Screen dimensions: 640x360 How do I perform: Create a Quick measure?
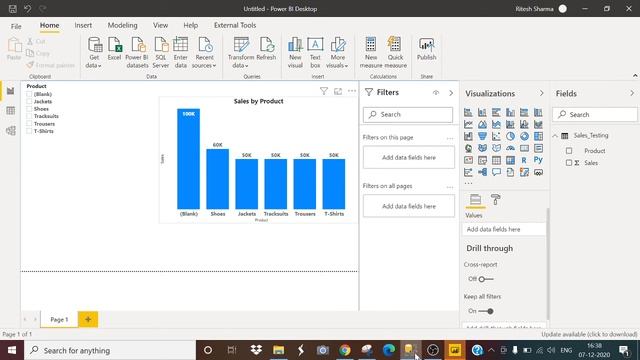point(396,53)
